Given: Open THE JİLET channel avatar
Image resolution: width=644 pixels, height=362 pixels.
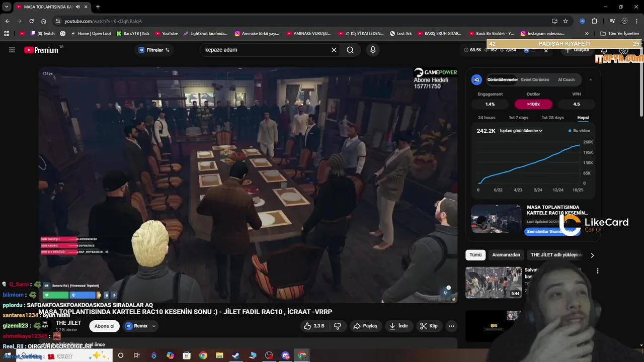Looking at the screenshot, I should coord(45,326).
